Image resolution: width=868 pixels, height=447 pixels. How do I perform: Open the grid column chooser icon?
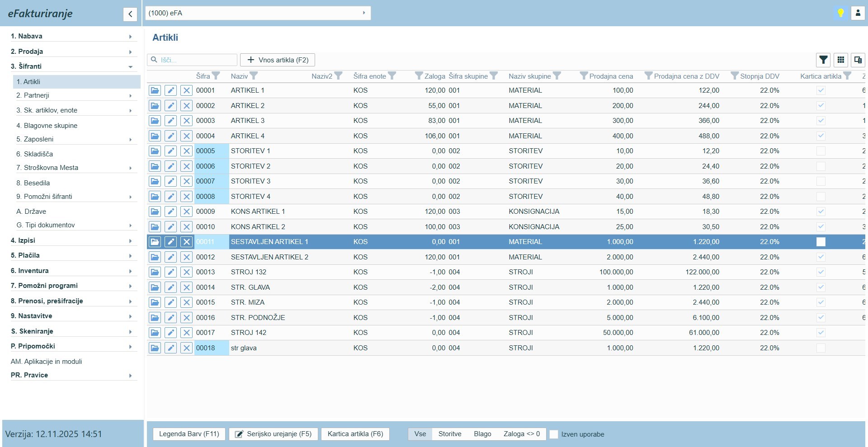coord(840,60)
